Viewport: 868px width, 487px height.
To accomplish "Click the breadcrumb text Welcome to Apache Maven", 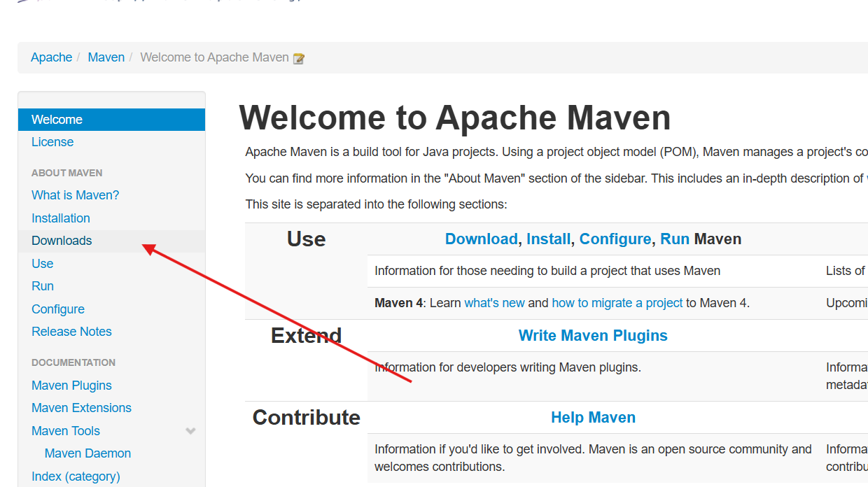I will coord(214,57).
